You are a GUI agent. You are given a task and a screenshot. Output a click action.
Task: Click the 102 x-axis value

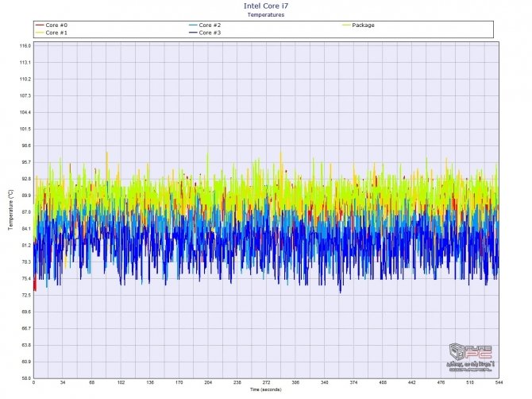pyautogui.click(x=121, y=382)
